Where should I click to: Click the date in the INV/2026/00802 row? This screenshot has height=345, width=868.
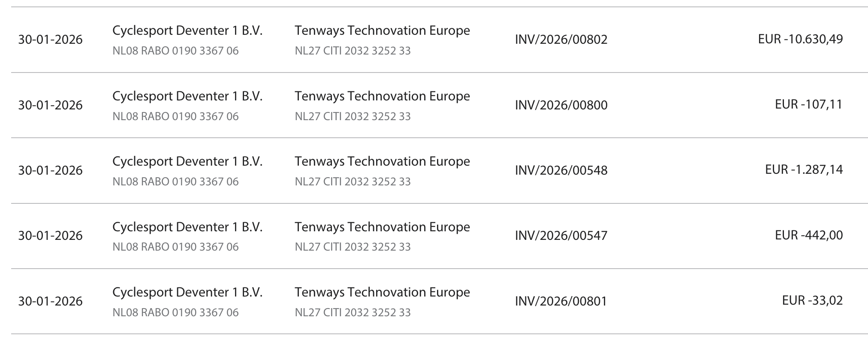click(x=50, y=39)
